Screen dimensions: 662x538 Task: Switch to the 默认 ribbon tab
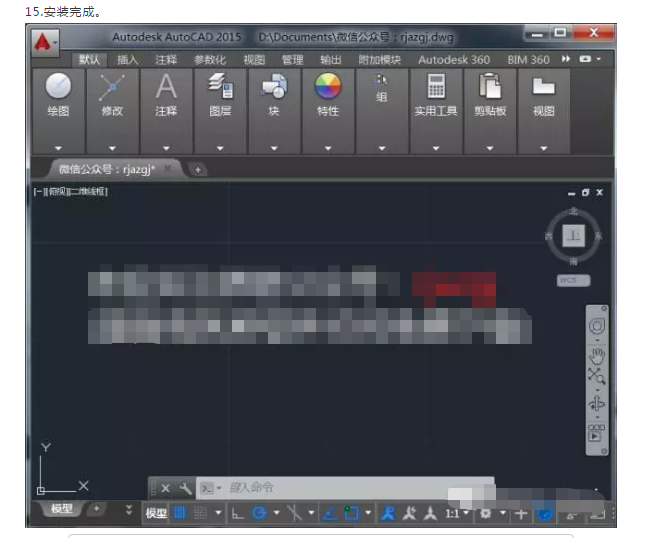click(89, 60)
